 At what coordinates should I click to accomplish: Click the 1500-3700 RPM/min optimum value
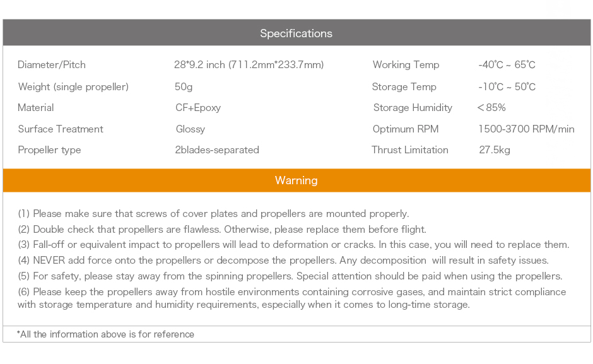click(526, 129)
